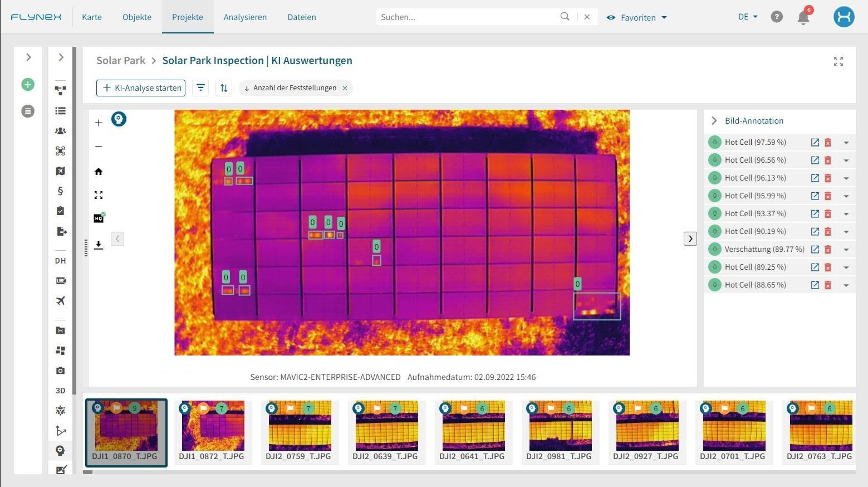Click the filter icon next to KI-Analyse
This screenshot has height=487, width=868.
coord(200,88)
